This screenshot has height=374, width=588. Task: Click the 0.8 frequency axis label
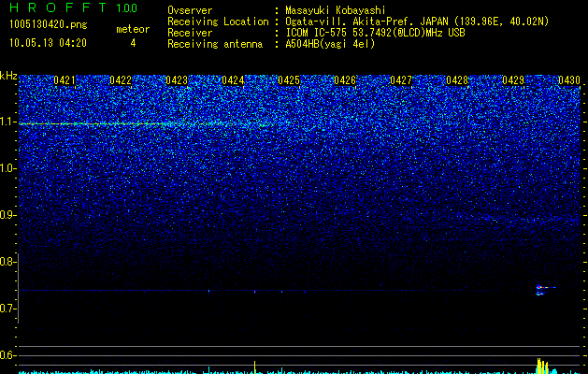(7, 262)
